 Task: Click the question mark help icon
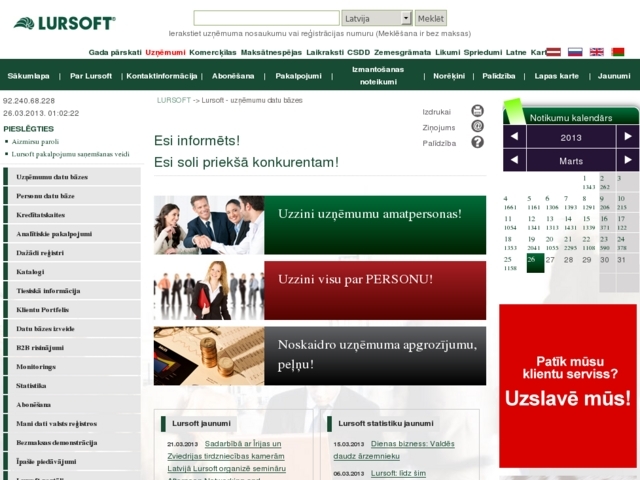coord(477,142)
